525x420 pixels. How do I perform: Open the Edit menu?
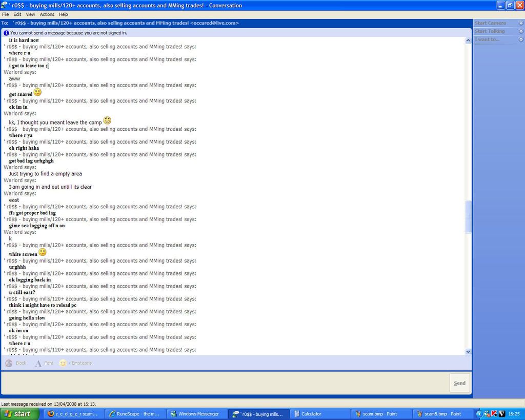pyautogui.click(x=17, y=14)
